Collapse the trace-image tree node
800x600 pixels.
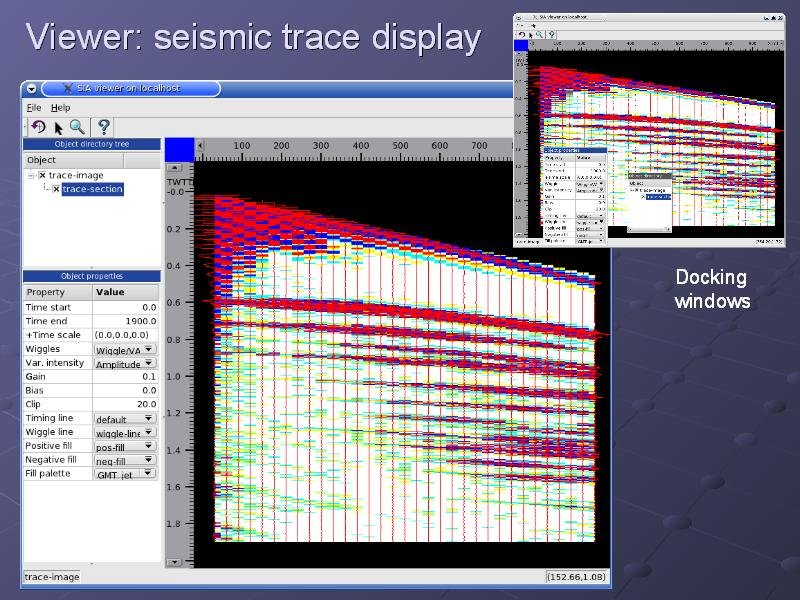31,175
